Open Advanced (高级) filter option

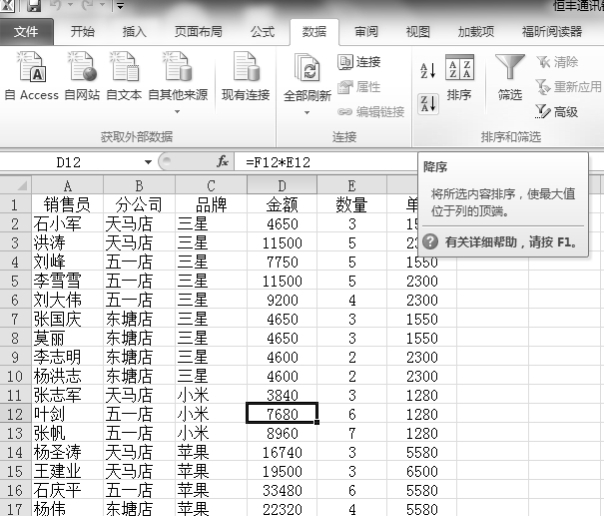click(x=556, y=112)
